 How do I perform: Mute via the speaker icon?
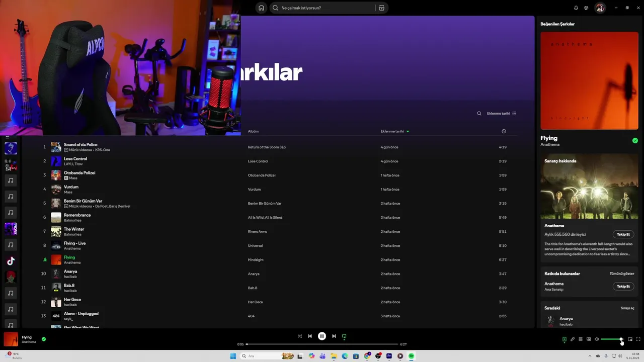click(x=597, y=339)
